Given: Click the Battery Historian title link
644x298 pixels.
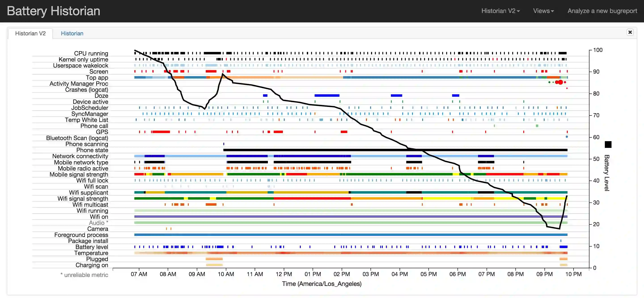Looking at the screenshot, I should point(53,11).
